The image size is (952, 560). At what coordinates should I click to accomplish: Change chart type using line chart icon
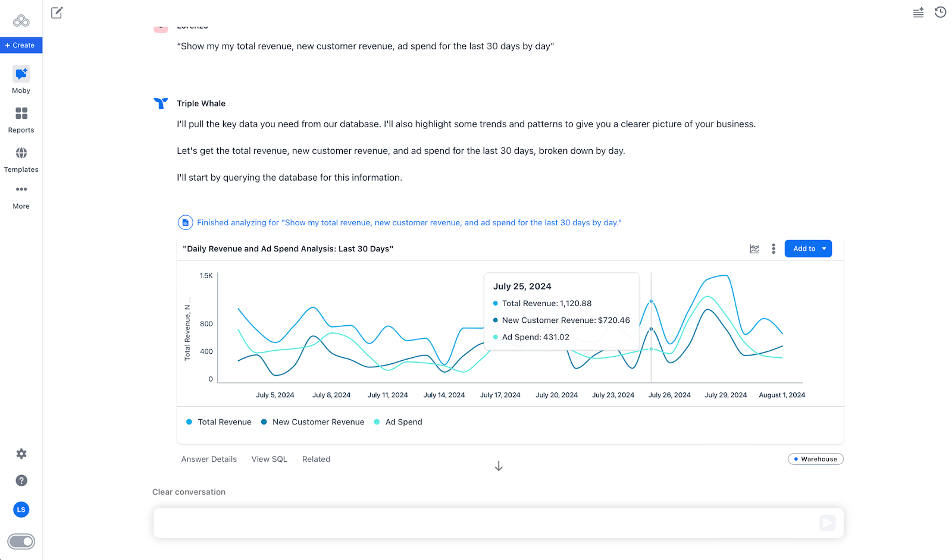[754, 248]
